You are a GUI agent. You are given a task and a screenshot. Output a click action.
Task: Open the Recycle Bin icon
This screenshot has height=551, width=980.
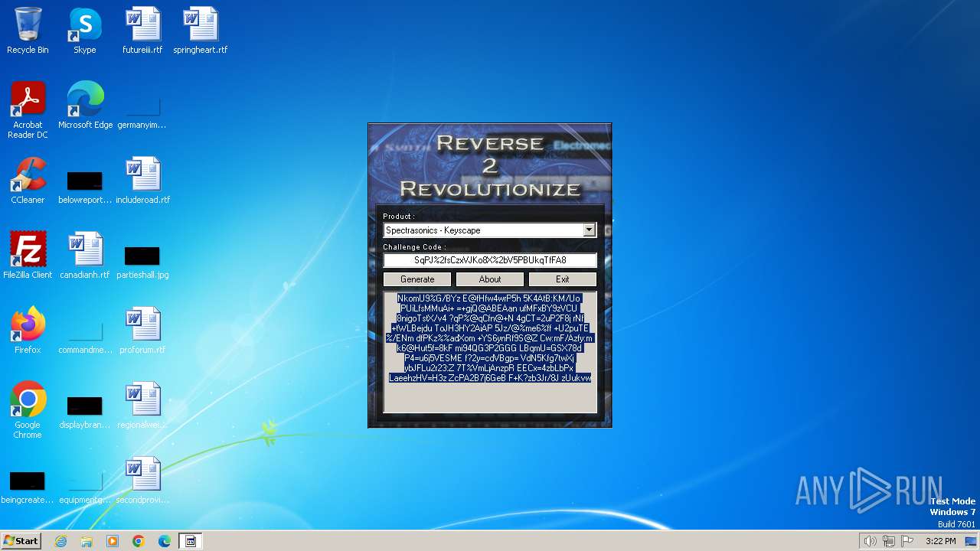click(28, 31)
